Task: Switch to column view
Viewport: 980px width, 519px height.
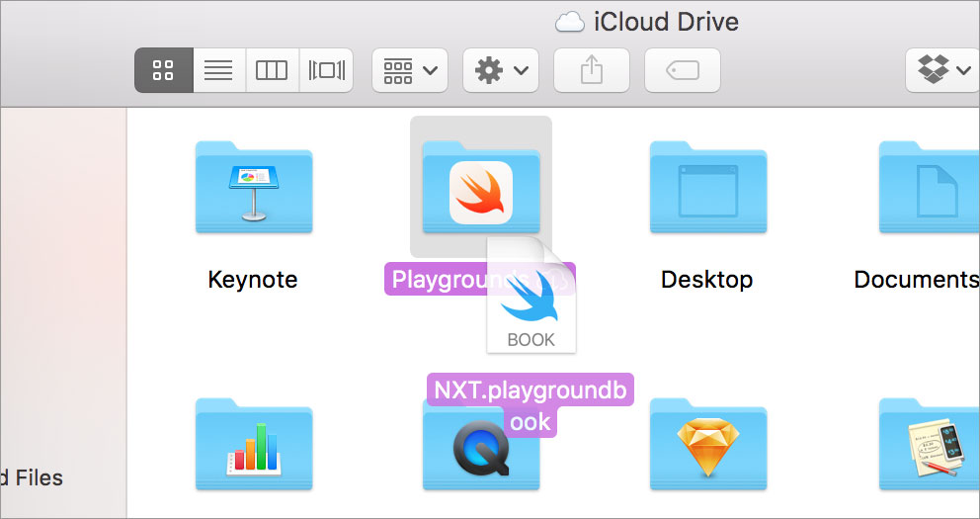Action: point(272,70)
